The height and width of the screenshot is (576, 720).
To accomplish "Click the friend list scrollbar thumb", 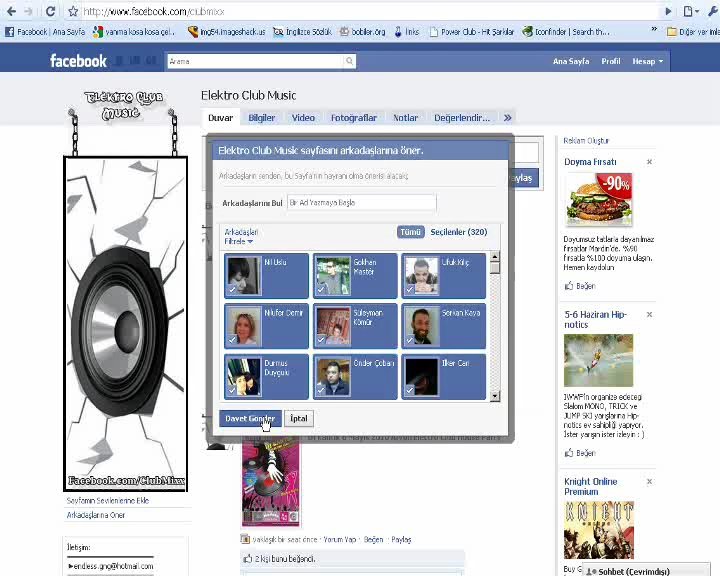I will point(495,267).
